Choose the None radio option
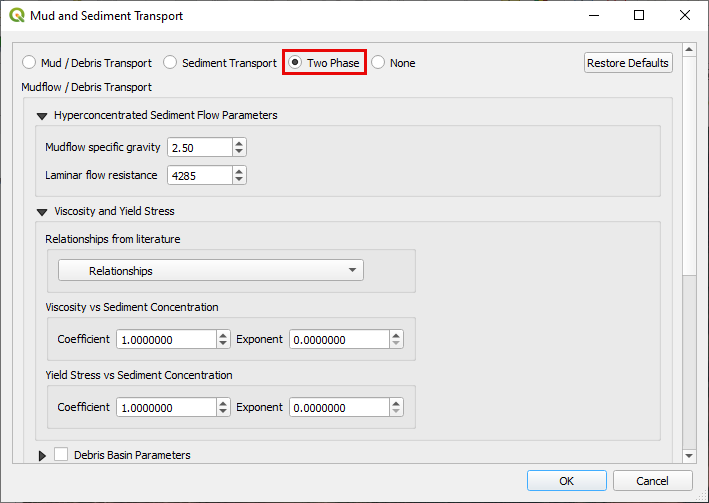 pyautogui.click(x=378, y=63)
